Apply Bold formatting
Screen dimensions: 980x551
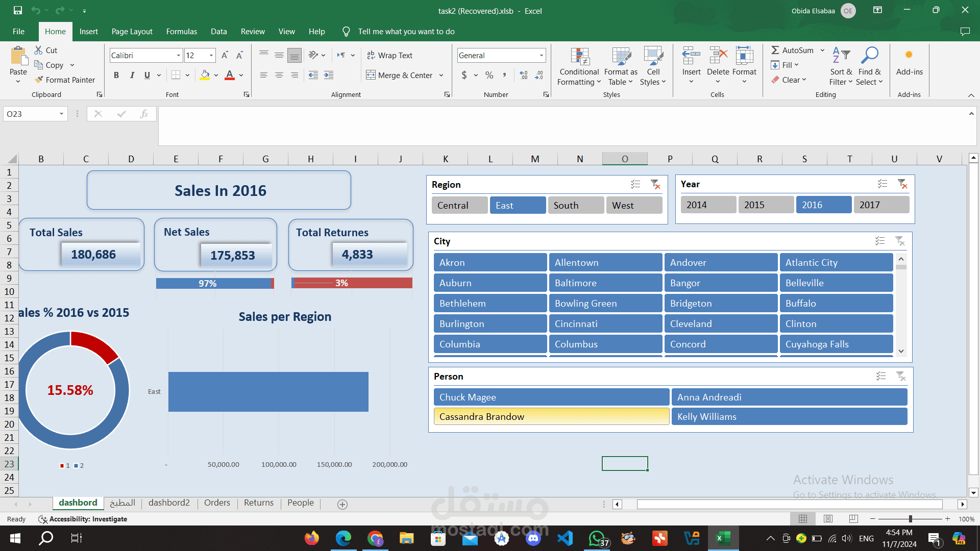(116, 75)
